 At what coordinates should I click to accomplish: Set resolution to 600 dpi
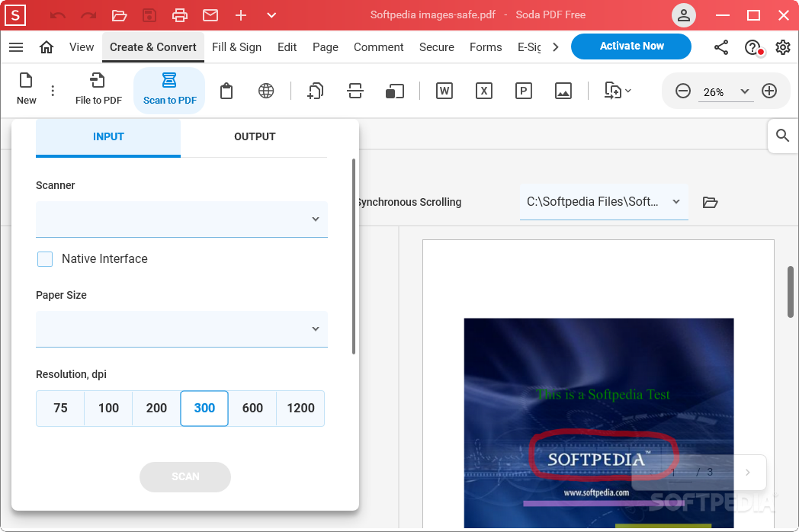[252, 409]
